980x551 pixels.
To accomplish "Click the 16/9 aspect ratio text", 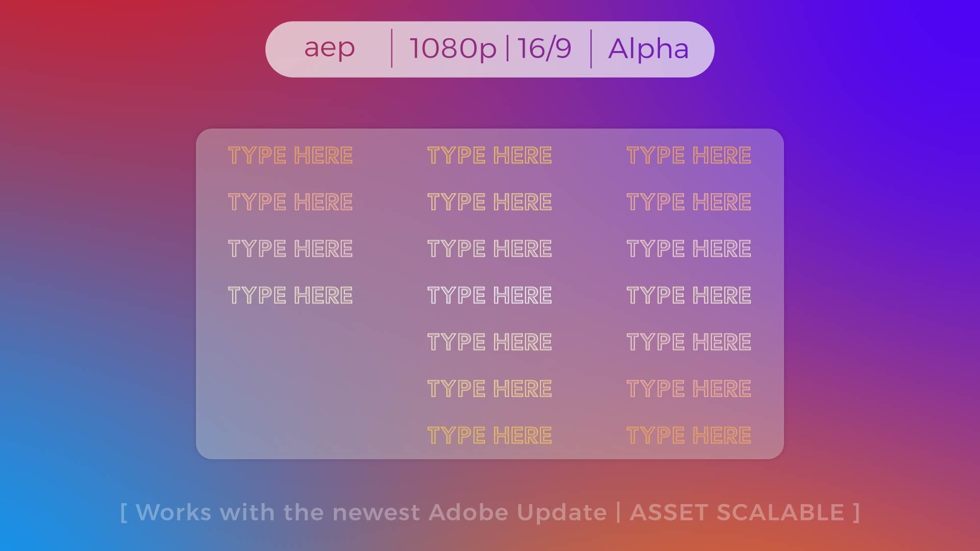I will [544, 49].
